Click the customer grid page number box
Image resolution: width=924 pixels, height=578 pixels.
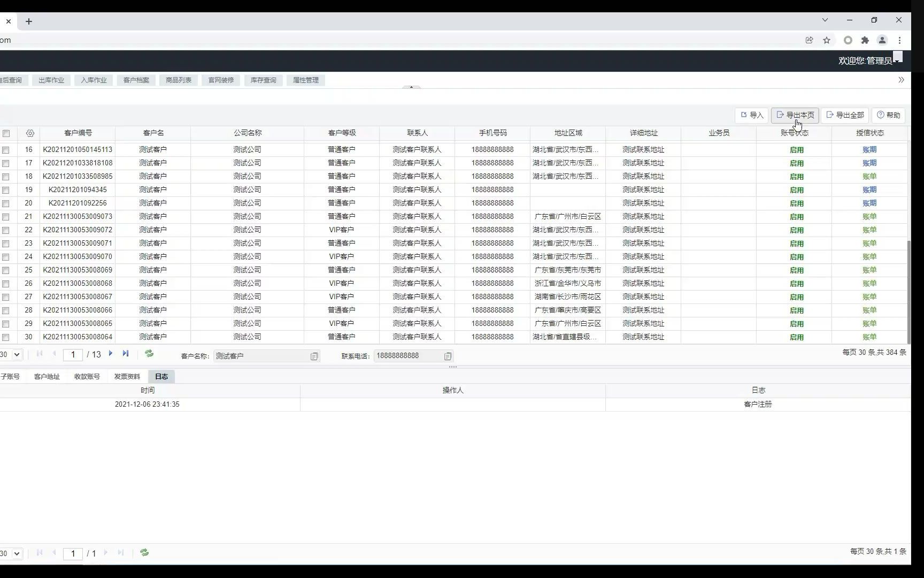click(x=73, y=355)
